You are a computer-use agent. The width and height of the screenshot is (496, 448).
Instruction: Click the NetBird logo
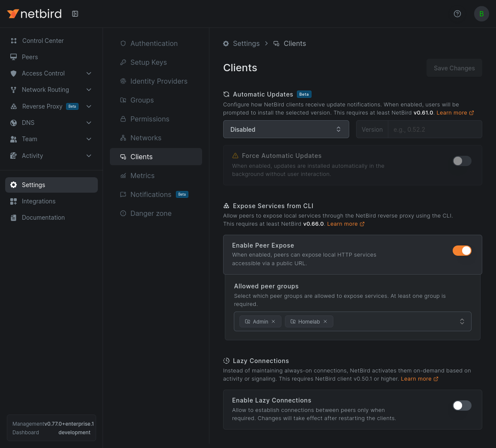point(34,14)
